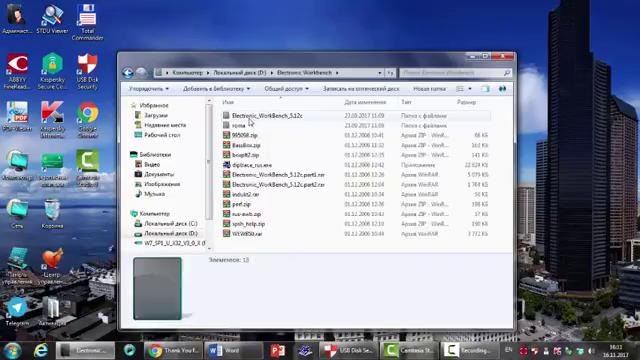This screenshot has width=640, height=360.
Task: Launch Internet Explorer from the taskbar
Action: coord(41,351)
